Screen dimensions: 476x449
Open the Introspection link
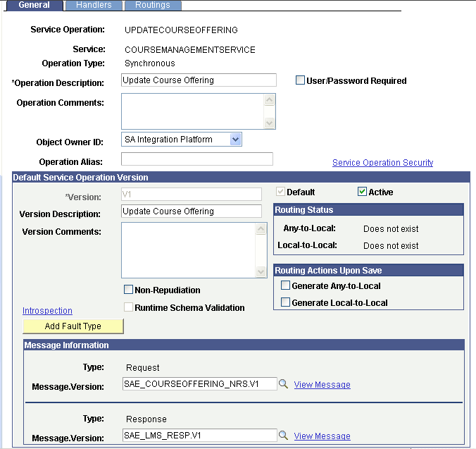[x=47, y=311]
